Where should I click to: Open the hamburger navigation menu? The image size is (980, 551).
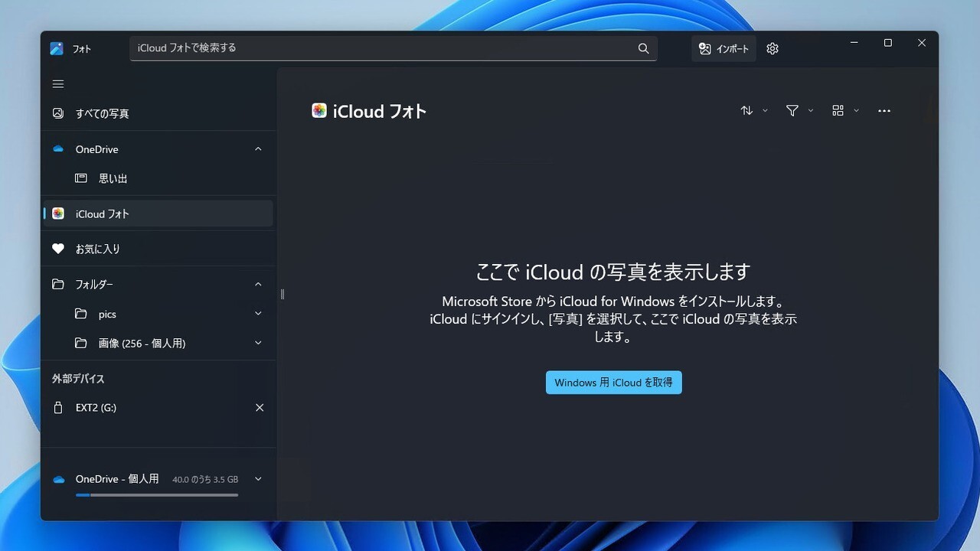click(57, 83)
